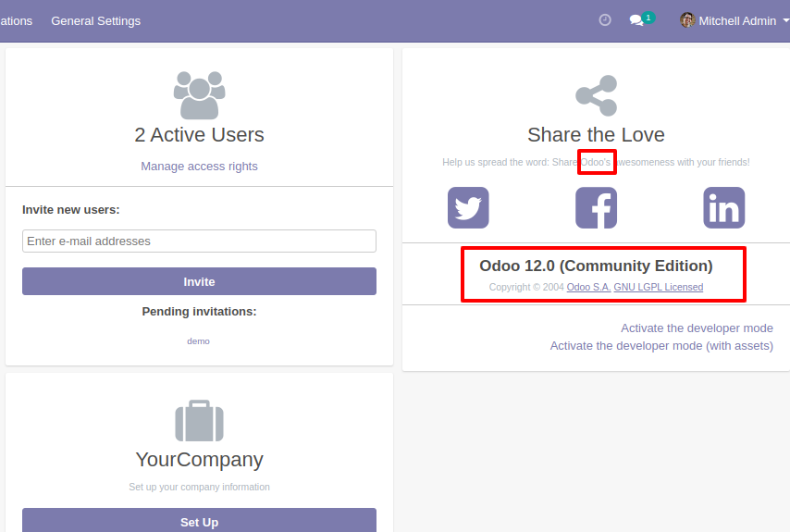Viewport: 790px width, 532px height.
Task: Open Manage access rights link
Action: click(199, 167)
